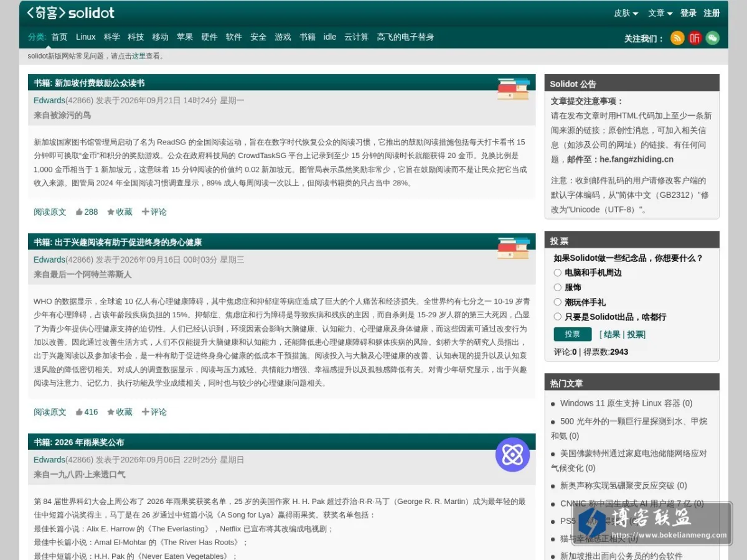Open hot article 新加坡推出面向公务员的约会软件
The height and width of the screenshot is (560, 747).
click(x=621, y=556)
